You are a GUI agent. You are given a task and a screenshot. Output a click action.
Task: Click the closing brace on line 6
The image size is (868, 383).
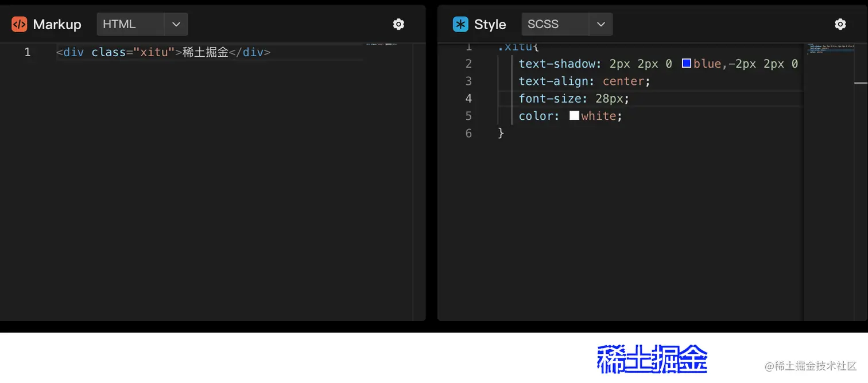(501, 133)
